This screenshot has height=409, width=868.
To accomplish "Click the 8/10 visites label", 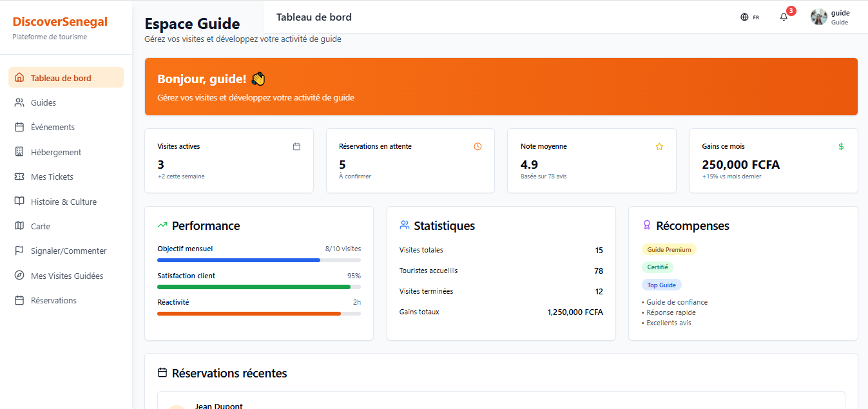I will click(343, 249).
